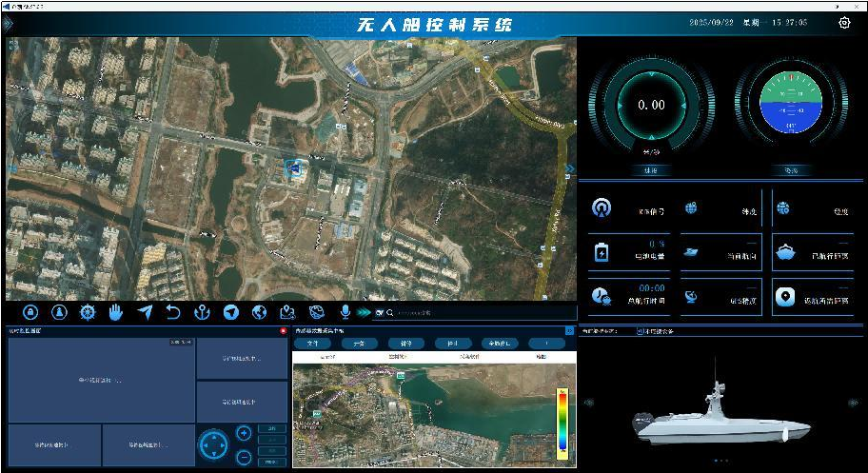This screenshot has width=868, height=473.
Task: Click first menu button in chart panel
Action: 312,344
